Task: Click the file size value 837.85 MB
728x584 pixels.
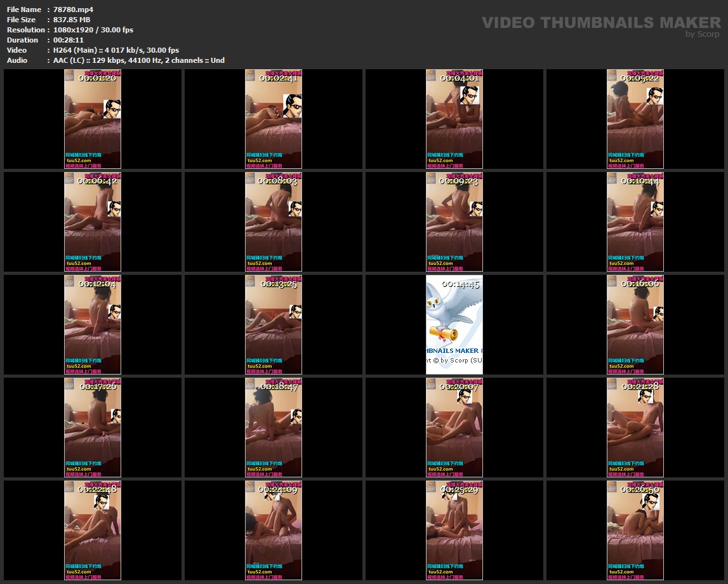Action: pos(72,20)
